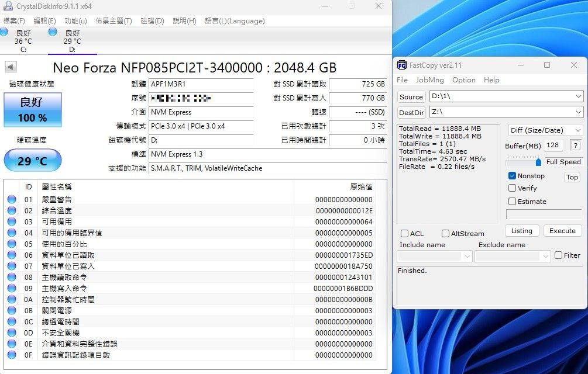The image size is (588, 374).
Task: Click the Listing button in FastCopy
Action: click(521, 230)
